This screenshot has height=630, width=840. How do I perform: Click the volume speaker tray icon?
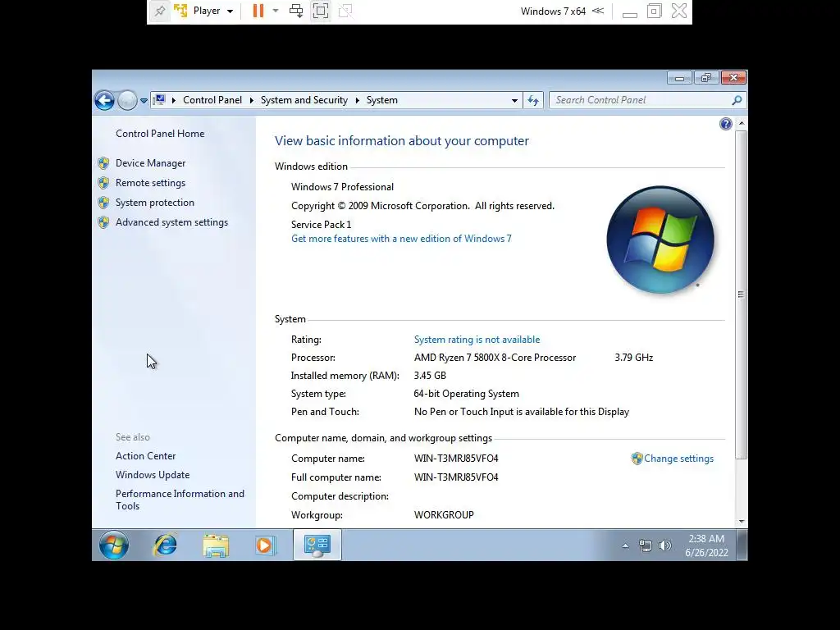[664, 546]
